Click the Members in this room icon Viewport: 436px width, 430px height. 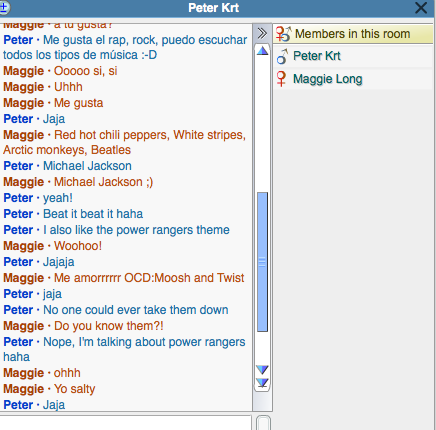point(283,34)
